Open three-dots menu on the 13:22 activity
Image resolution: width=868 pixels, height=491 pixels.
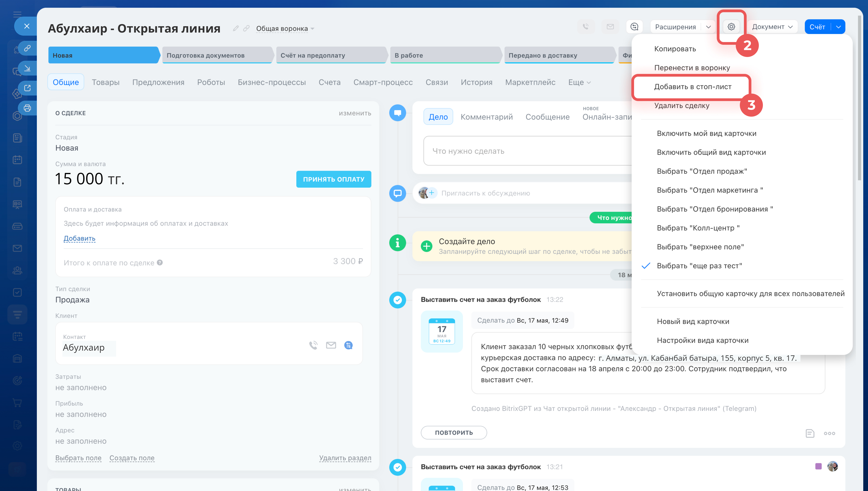point(830,433)
